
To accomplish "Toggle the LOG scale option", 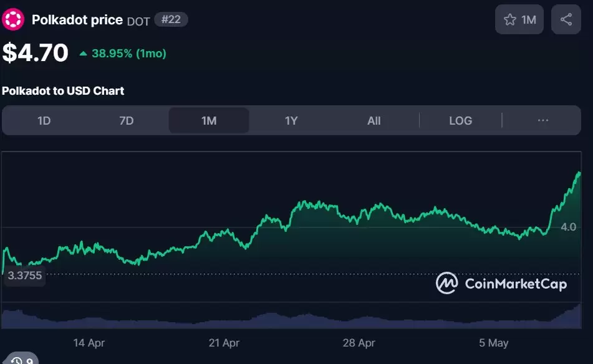I will click(x=460, y=120).
